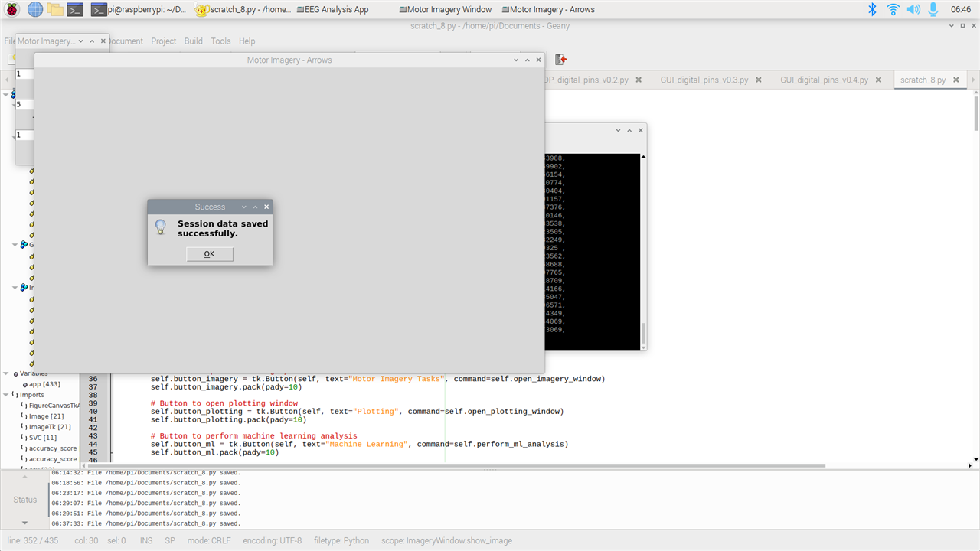The height and width of the screenshot is (551, 980).
Task: Close the GUI_digital_pins_v0.3.py tab
Action: click(758, 80)
